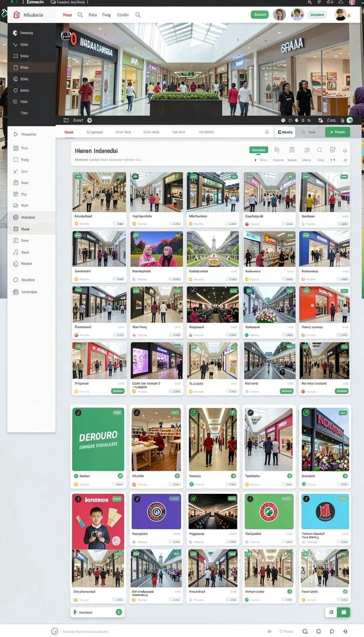Click the small circle icon at the header card's right end
This screenshot has width=364, height=637.
coord(345,151)
